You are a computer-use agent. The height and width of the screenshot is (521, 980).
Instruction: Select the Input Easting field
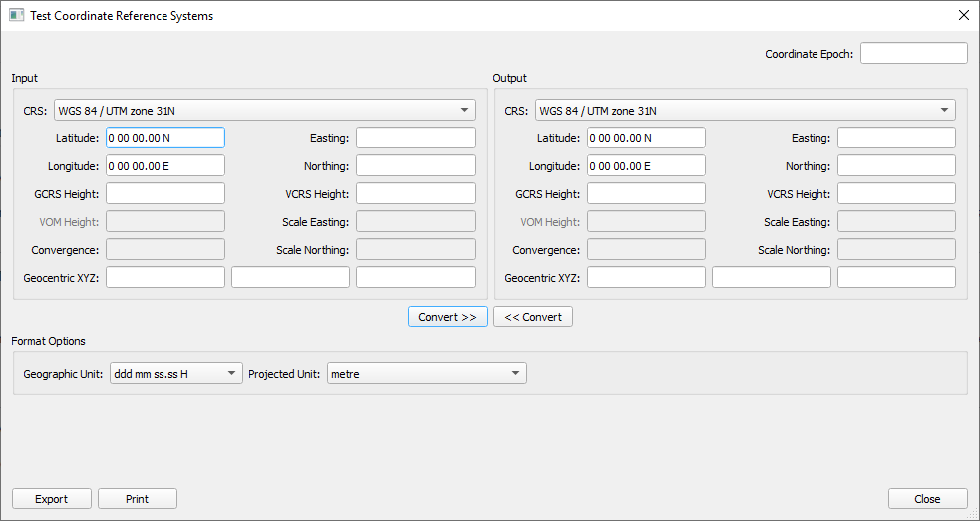[x=415, y=137]
